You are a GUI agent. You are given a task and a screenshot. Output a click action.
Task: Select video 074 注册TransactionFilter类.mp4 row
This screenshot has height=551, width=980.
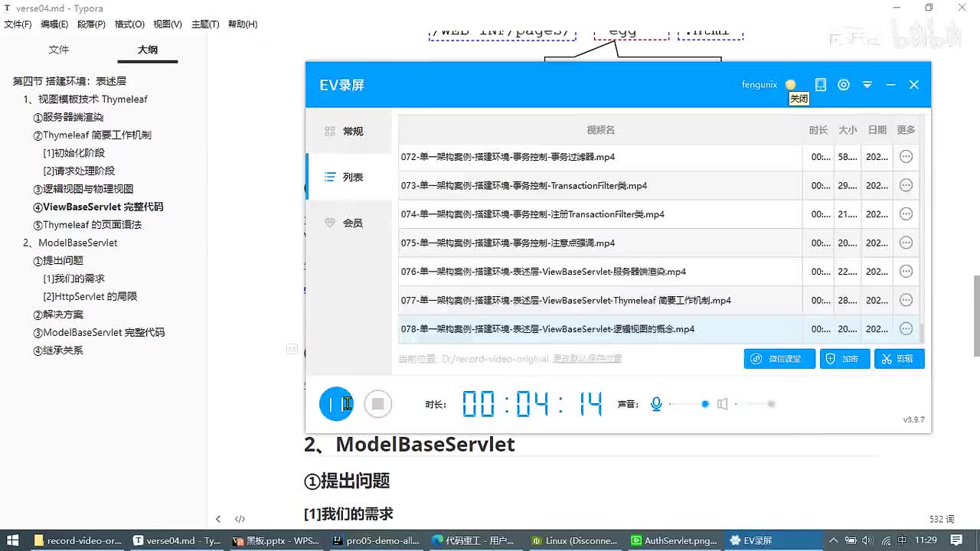658,214
